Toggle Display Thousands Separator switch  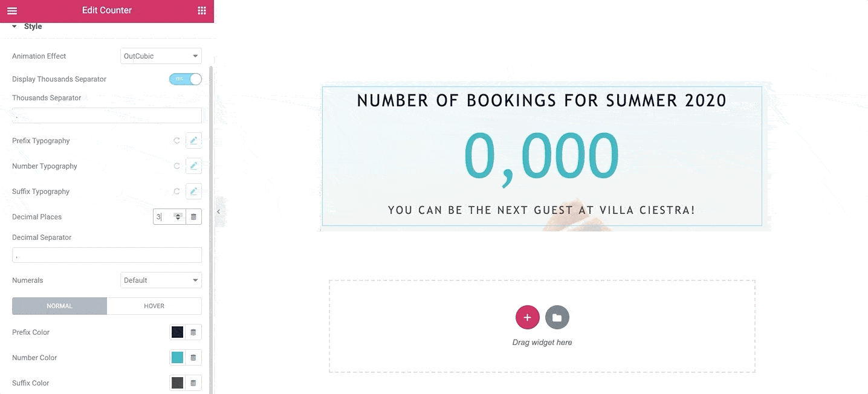[x=186, y=79]
